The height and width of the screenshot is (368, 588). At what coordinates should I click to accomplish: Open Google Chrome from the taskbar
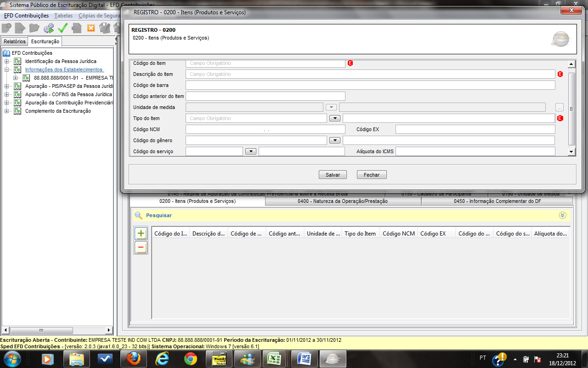coord(190,358)
